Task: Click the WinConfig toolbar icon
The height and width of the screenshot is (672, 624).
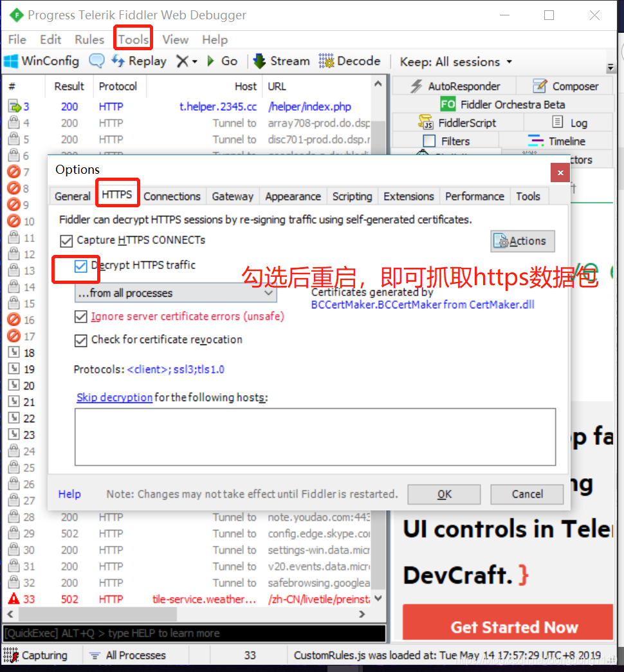Action: 11,61
